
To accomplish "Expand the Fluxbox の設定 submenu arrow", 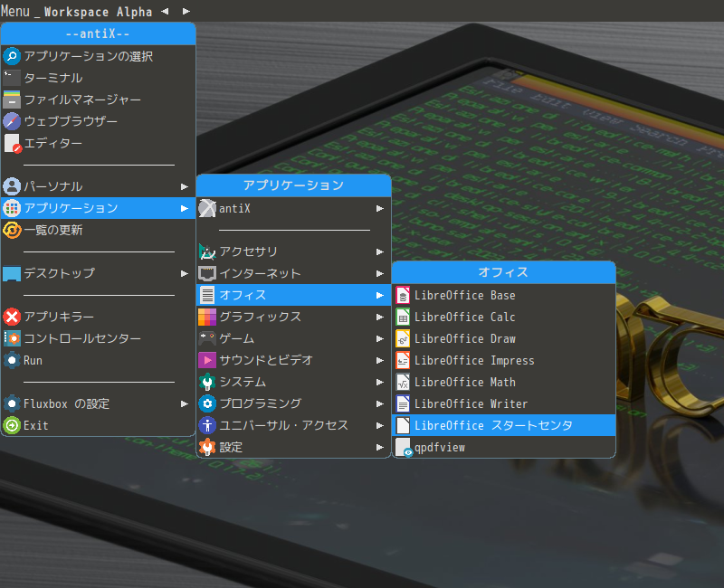I will tap(185, 403).
